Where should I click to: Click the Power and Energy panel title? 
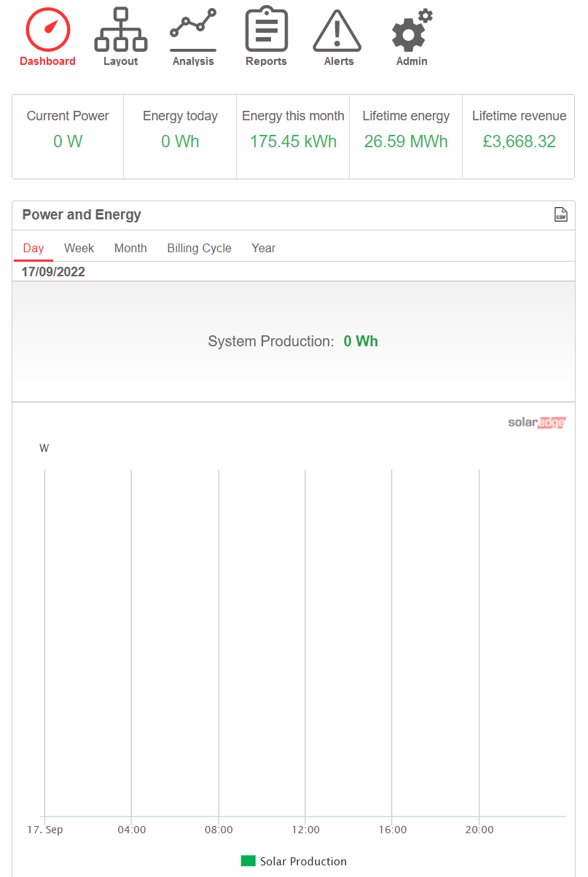(82, 215)
